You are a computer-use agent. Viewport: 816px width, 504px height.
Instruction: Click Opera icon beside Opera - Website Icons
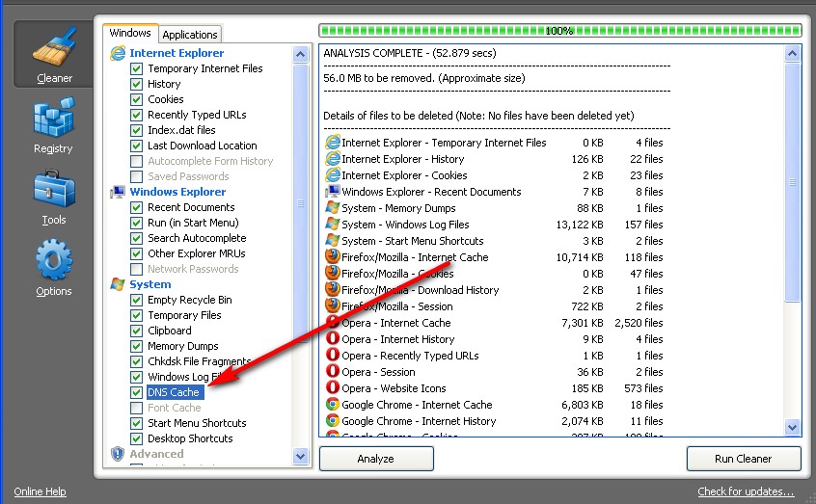point(333,388)
